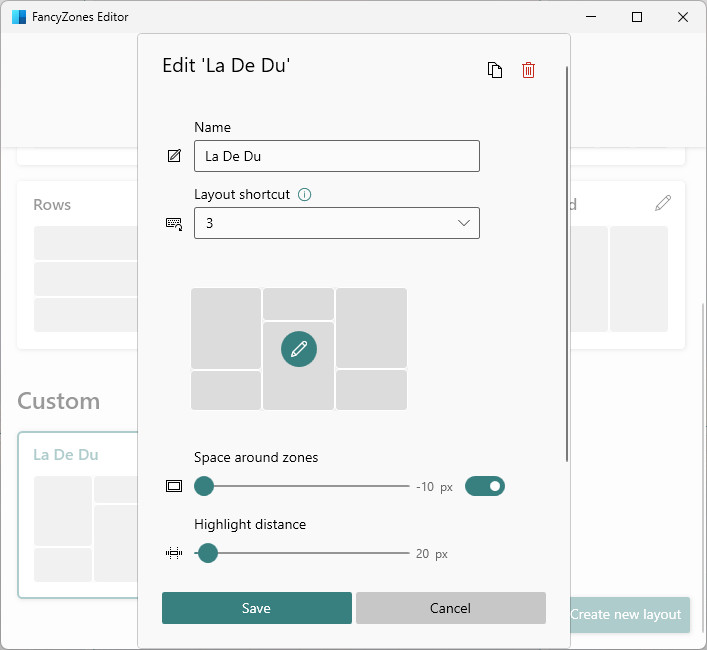Click the Edit 'La De Du' title
Screen dimensions: 707x650
226,66
